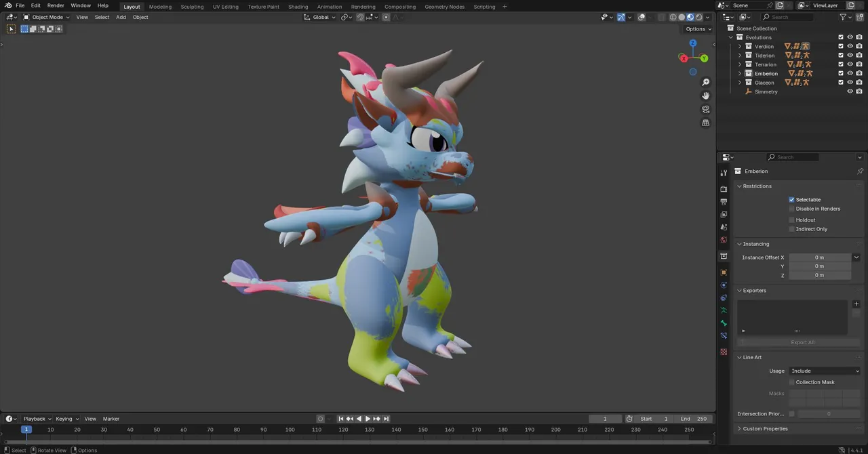Toggle the Selectable checkbox

click(791, 200)
